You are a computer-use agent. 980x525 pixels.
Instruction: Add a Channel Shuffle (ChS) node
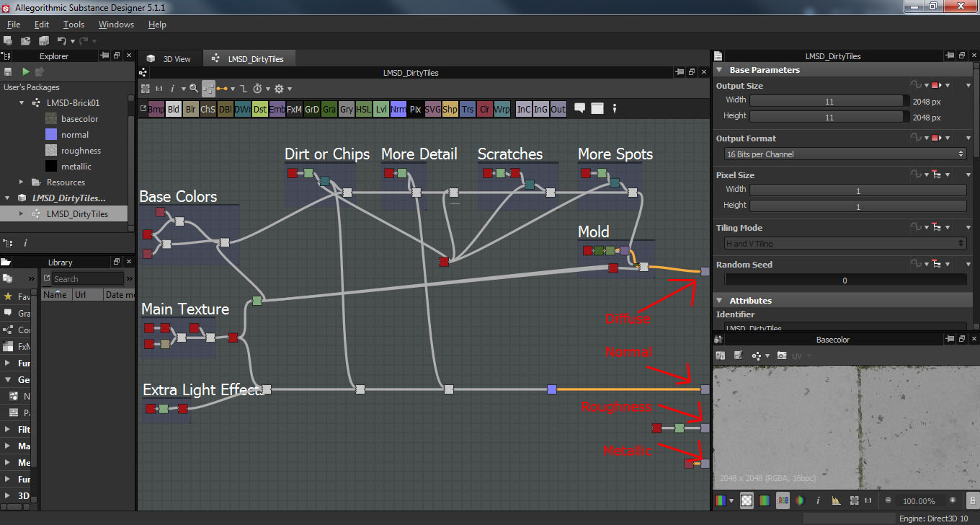tap(208, 109)
